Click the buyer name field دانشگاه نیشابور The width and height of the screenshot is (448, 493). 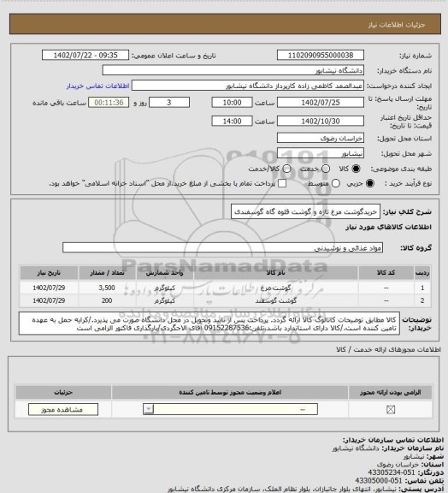click(233, 70)
